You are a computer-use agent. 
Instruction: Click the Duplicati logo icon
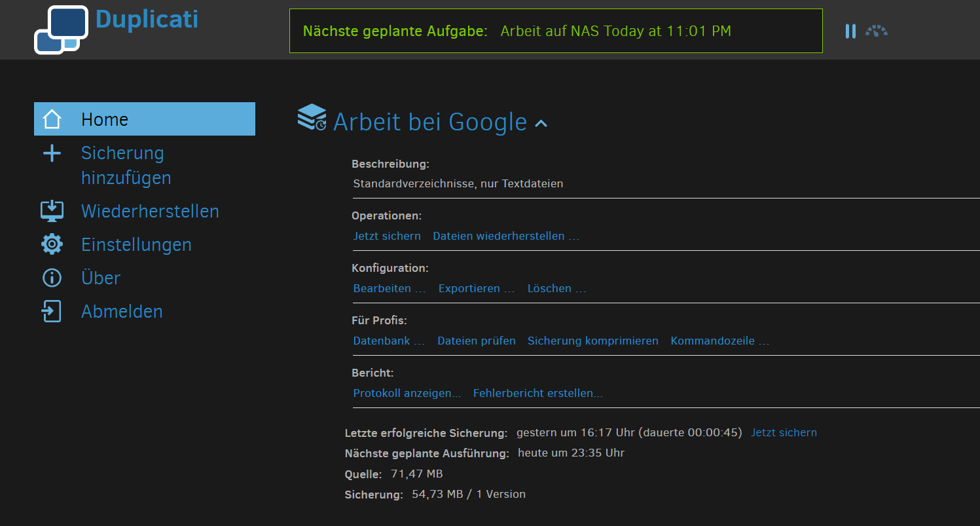(61, 29)
